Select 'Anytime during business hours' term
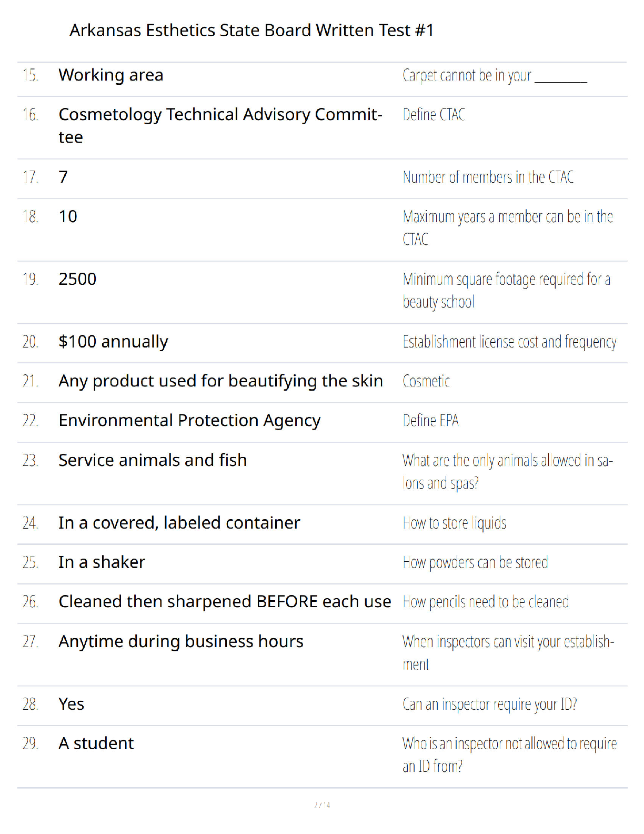 181,642
